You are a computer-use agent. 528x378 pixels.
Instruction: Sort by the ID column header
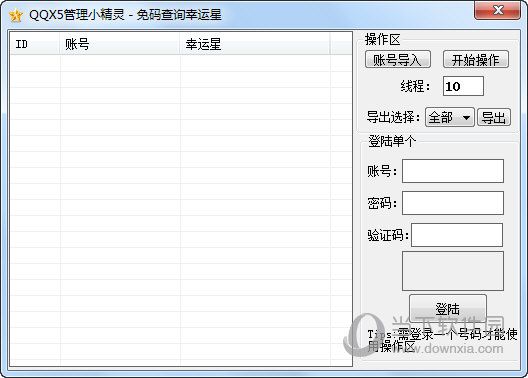(x=35, y=44)
